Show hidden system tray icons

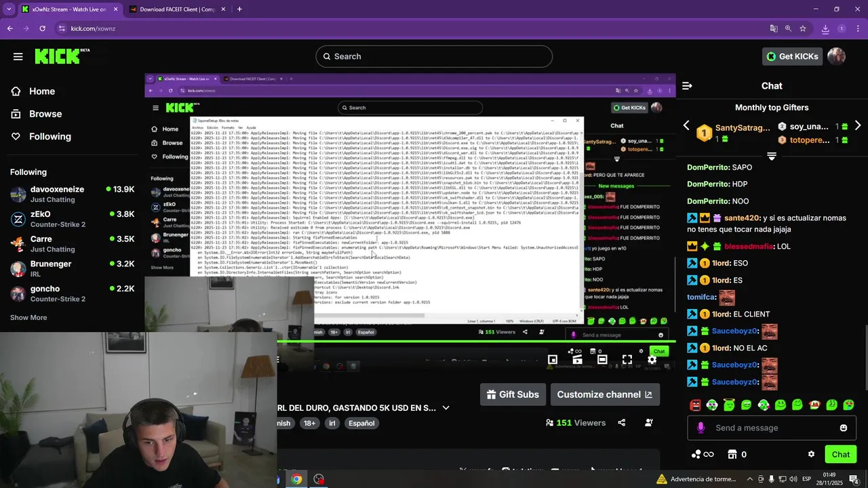751,479
